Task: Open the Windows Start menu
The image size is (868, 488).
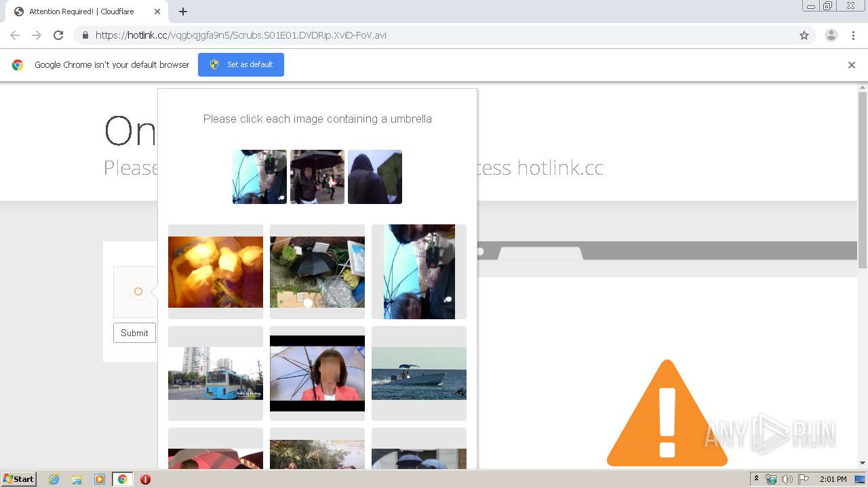Action: (19, 479)
